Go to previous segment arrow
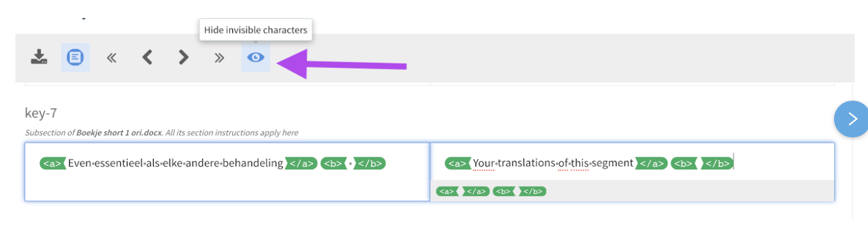The image size is (868, 232). point(147,58)
